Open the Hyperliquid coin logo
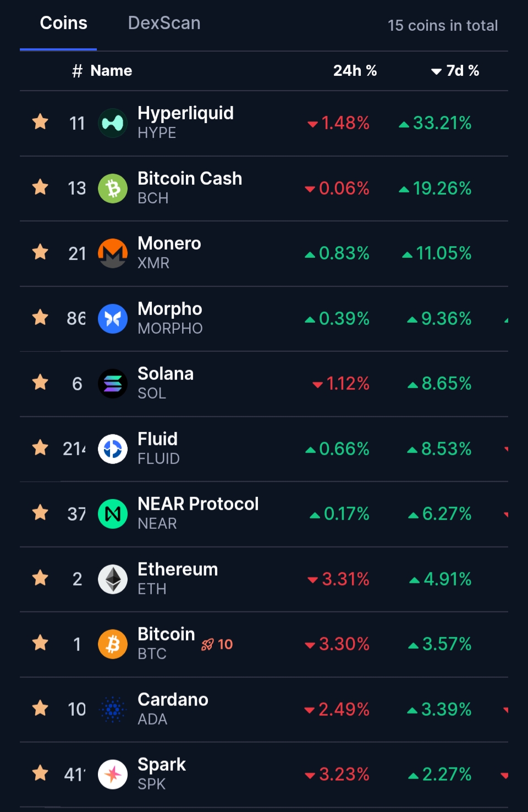Image resolution: width=528 pixels, height=812 pixels. tap(113, 123)
